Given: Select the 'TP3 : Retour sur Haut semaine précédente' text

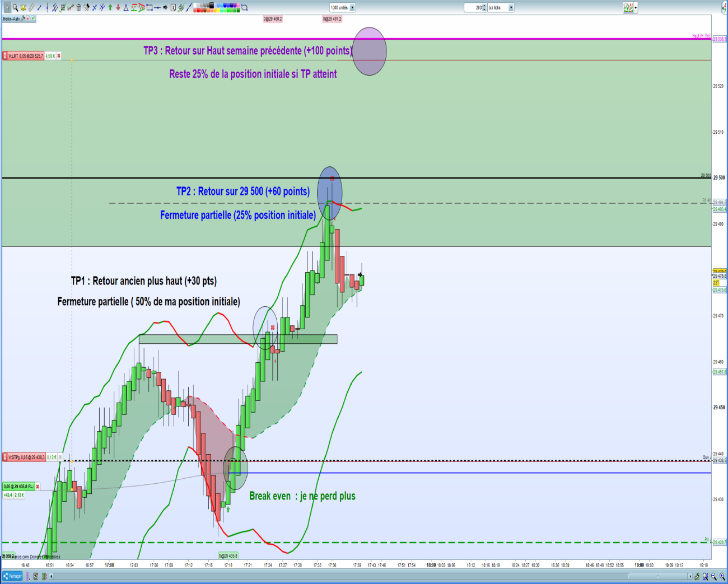Looking at the screenshot, I should (248, 51).
